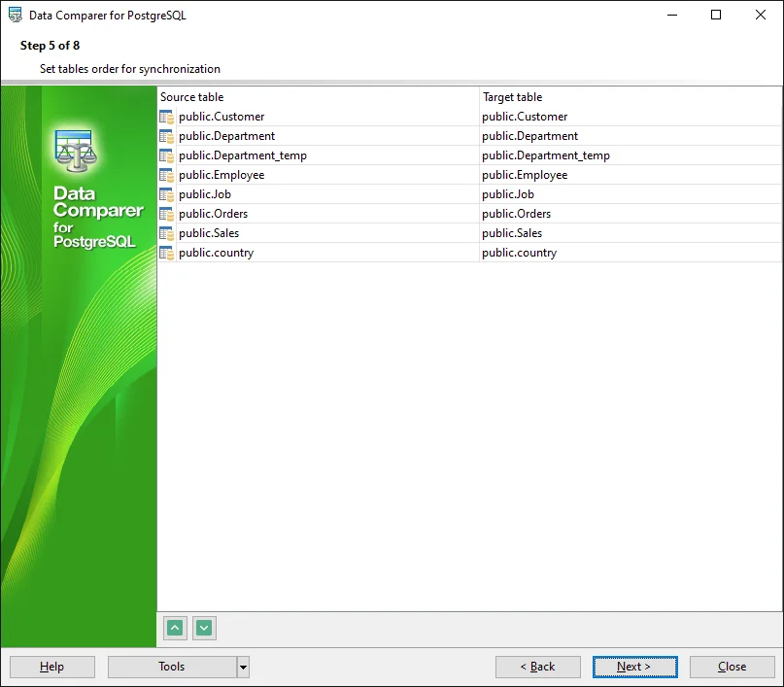
Task: Click the table icon beside public.Orders
Action: coord(167,214)
